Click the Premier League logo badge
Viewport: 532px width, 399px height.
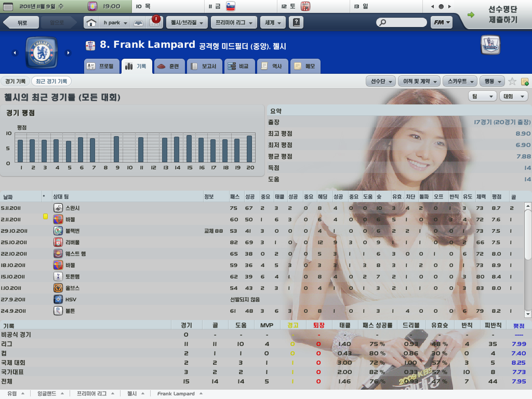490,46
